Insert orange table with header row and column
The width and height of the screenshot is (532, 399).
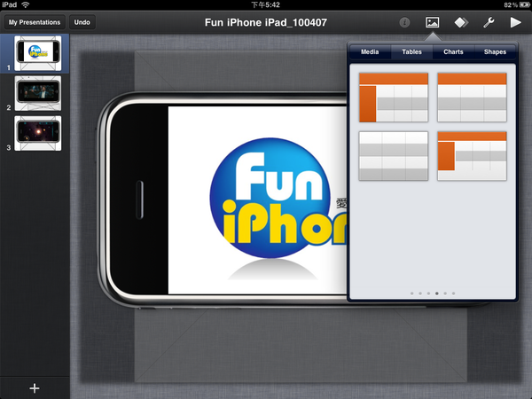pyautogui.click(x=394, y=98)
